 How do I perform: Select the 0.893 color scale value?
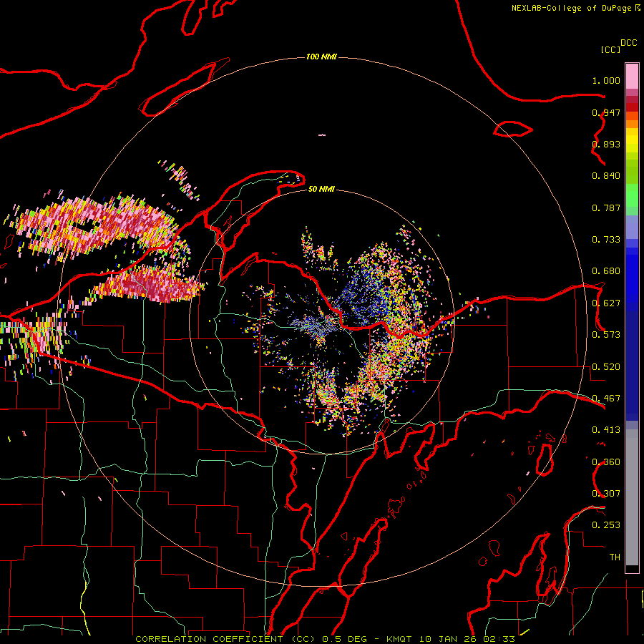[606, 144]
